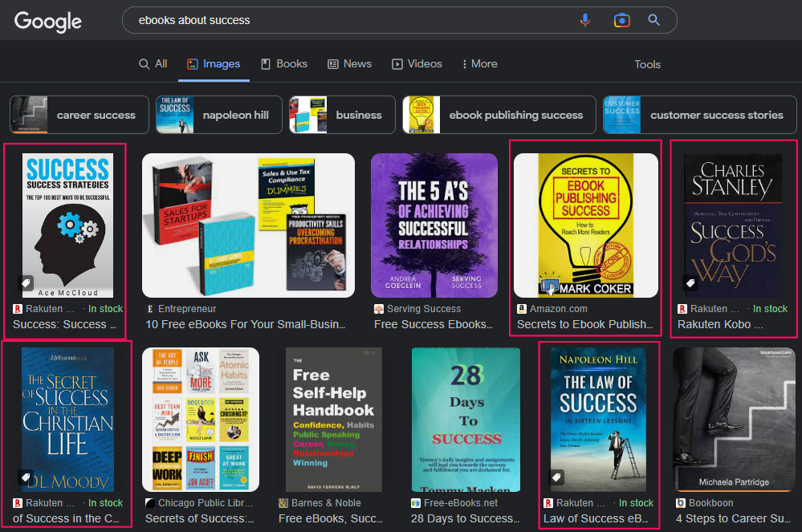
Task: Open the Secrets to Ebook Publishing Amazon link
Action: (584, 324)
